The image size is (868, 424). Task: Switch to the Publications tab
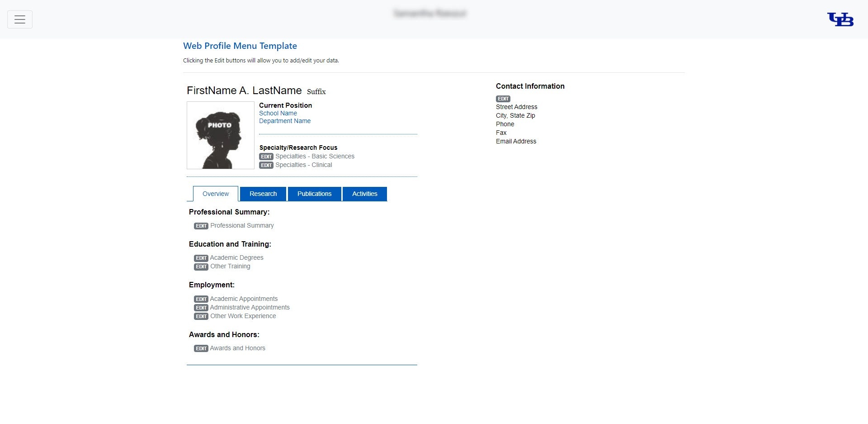(x=314, y=194)
